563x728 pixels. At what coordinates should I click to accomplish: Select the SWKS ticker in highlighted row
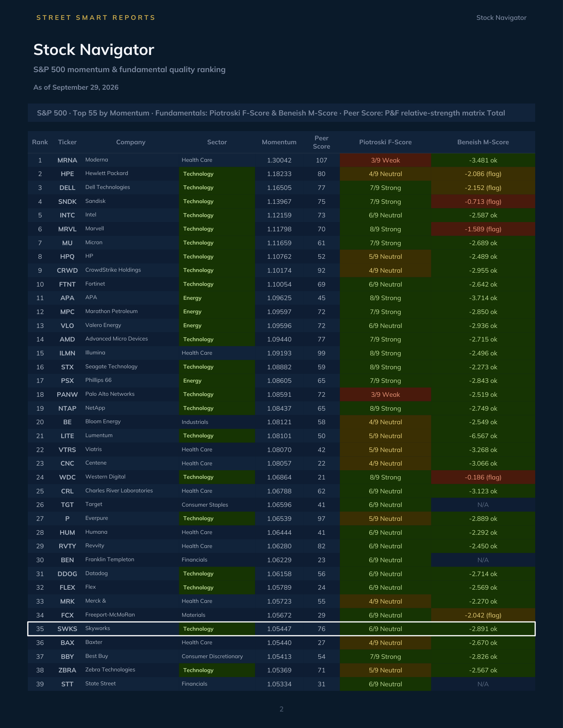click(67, 629)
